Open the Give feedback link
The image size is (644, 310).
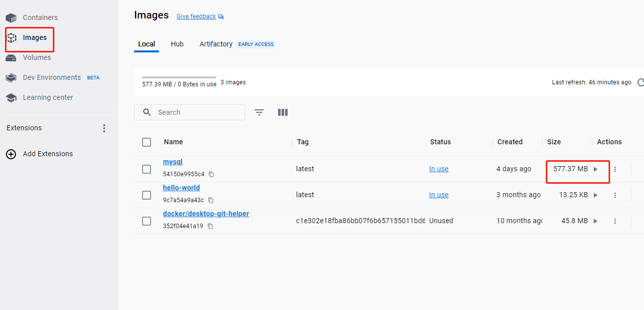[x=196, y=16]
